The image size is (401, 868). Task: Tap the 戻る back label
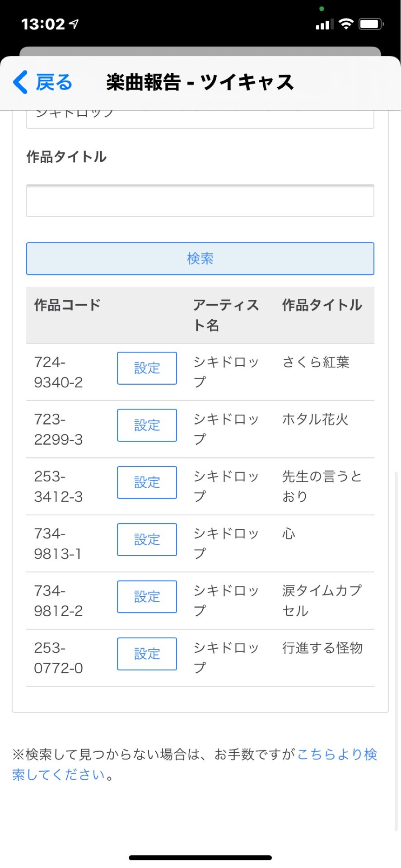point(54,82)
